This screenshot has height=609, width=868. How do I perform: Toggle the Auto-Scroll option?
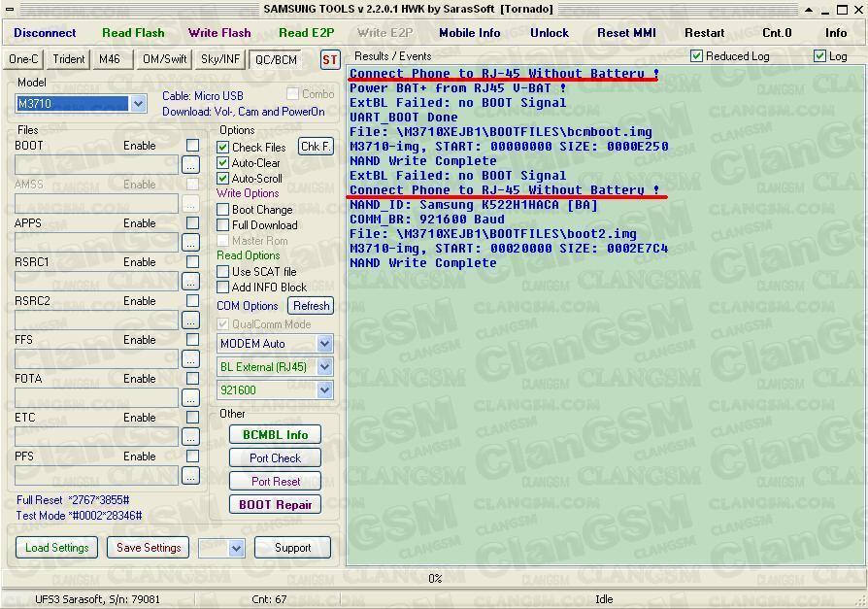click(x=222, y=179)
